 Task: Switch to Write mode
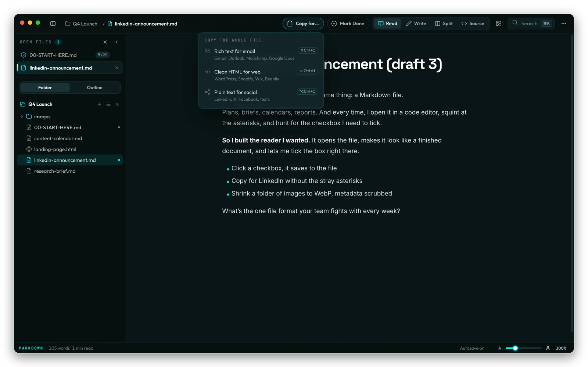click(x=416, y=24)
